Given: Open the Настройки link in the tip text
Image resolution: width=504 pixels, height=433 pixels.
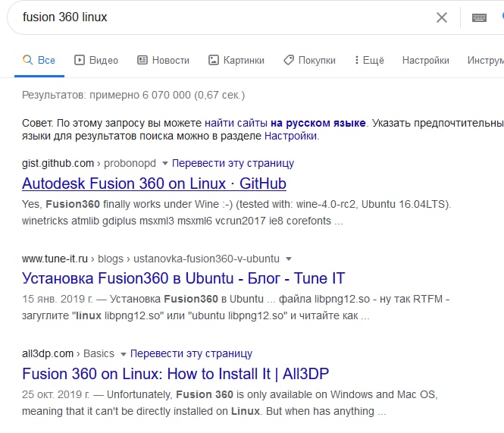Looking at the screenshot, I should click(290, 136).
